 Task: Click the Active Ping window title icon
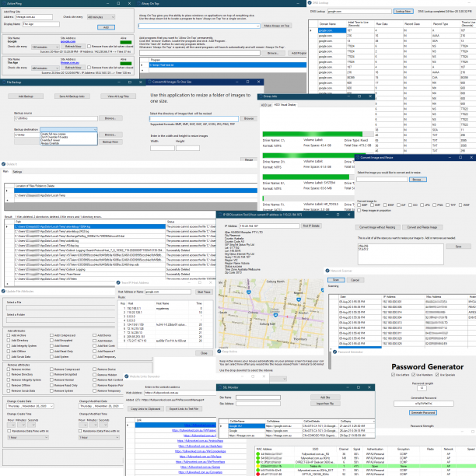4,3
